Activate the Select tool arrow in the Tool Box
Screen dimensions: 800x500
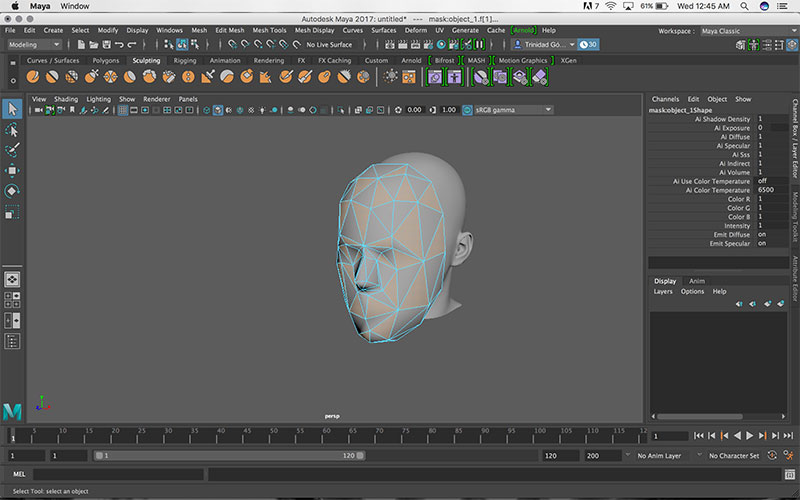point(12,109)
